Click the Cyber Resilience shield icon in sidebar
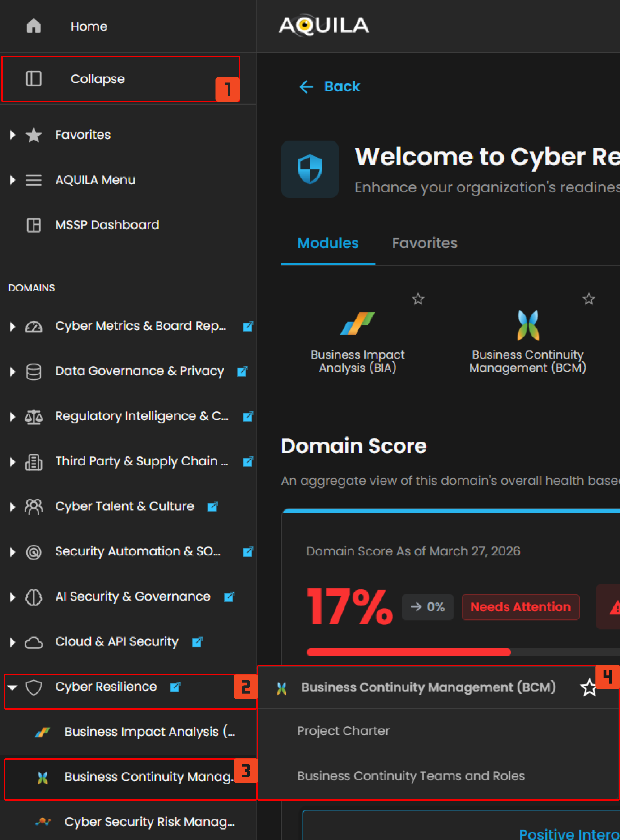The height and width of the screenshot is (840, 620). pos(34,687)
